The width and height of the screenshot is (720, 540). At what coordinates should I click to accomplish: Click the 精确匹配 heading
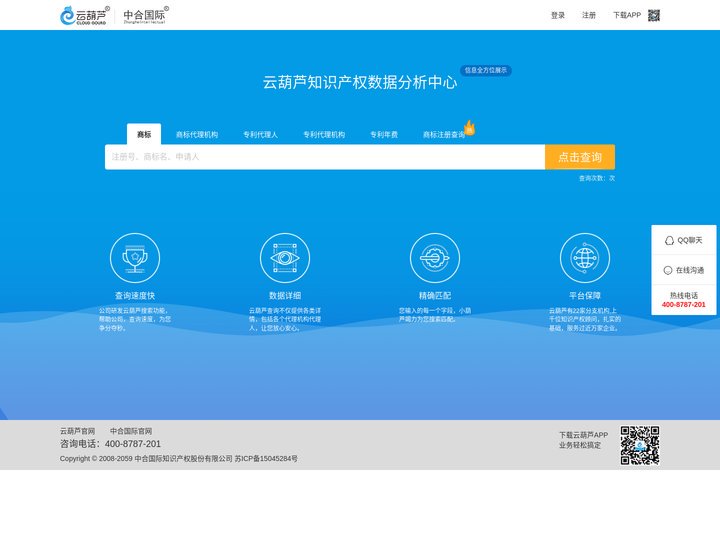(434, 295)
